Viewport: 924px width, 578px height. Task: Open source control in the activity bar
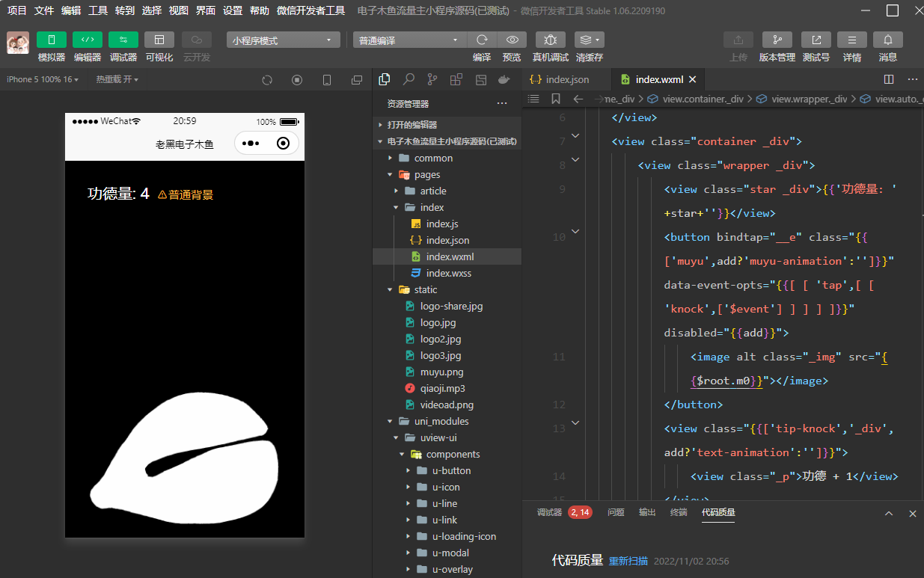[432, 79]
